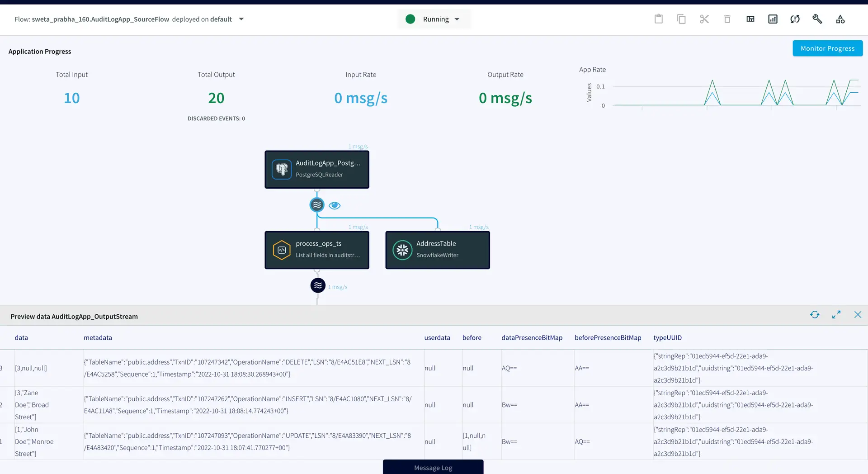
Task: Expand preview data panel to fullscreen
Action: pos(836,315)
